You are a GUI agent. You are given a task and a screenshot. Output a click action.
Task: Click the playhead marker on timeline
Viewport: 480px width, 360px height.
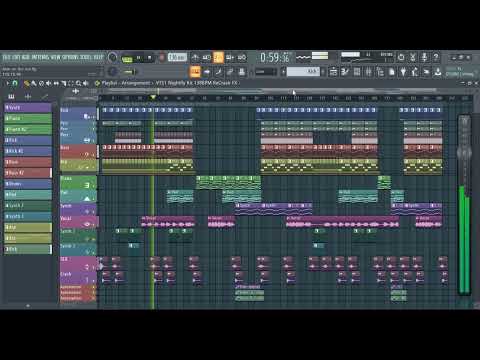pyautogui.click(x=153, y=97)
